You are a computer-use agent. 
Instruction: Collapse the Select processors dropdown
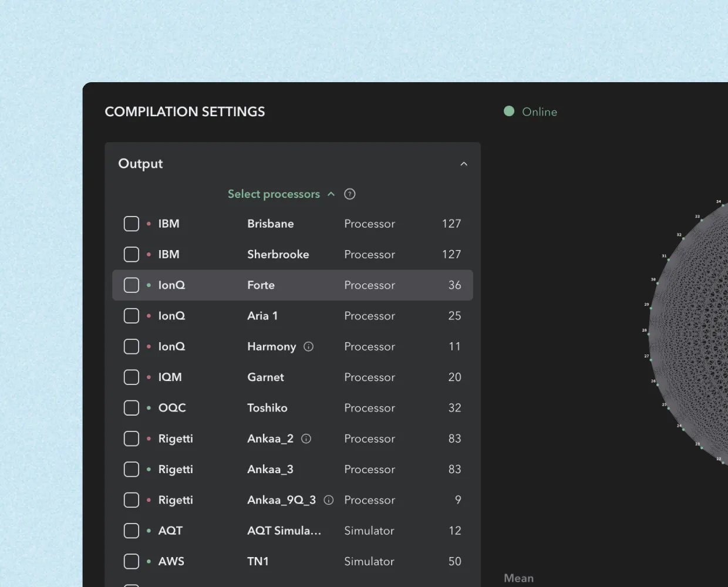click(331, 194)
